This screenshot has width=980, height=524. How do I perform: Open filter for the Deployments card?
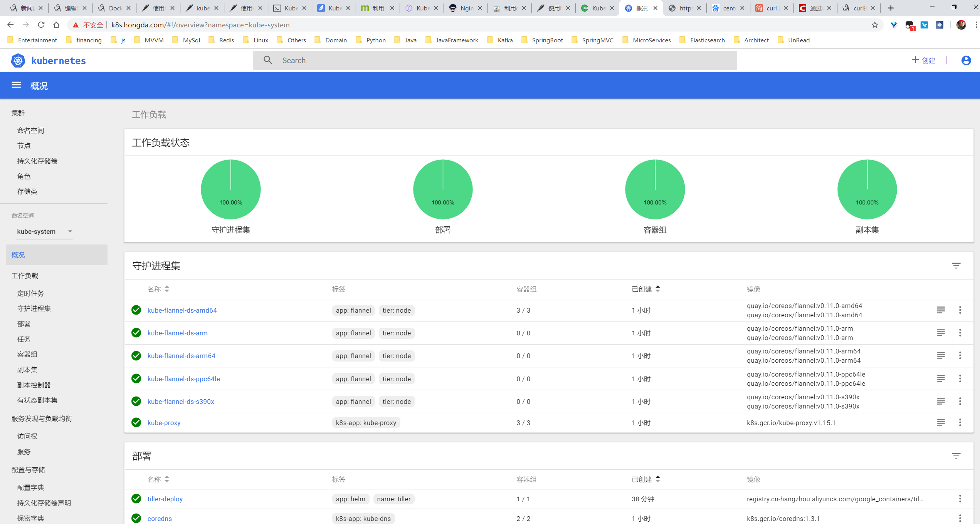pyautogui.click(x=956, y=456)
